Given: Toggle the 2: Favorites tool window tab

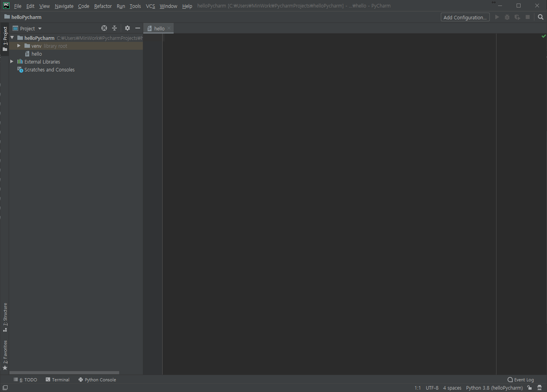Looking at the screenshot, I should [5, 355].
